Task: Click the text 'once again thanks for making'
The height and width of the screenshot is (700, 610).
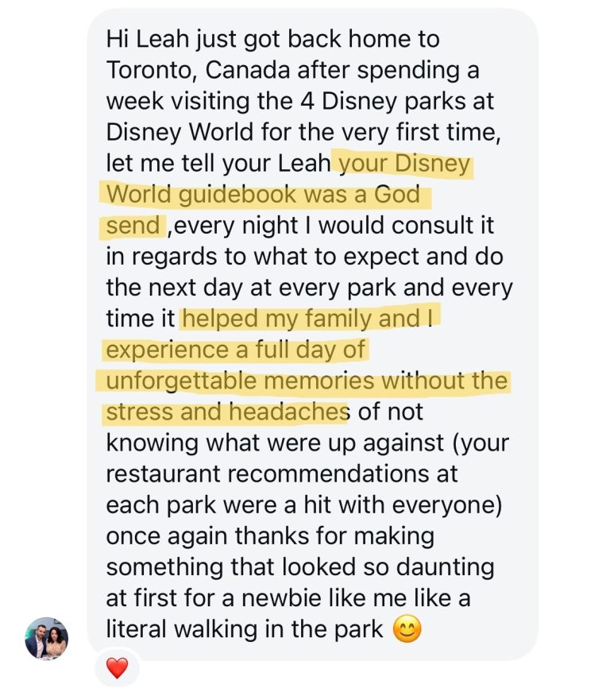Action: click(x=270, y=536)
